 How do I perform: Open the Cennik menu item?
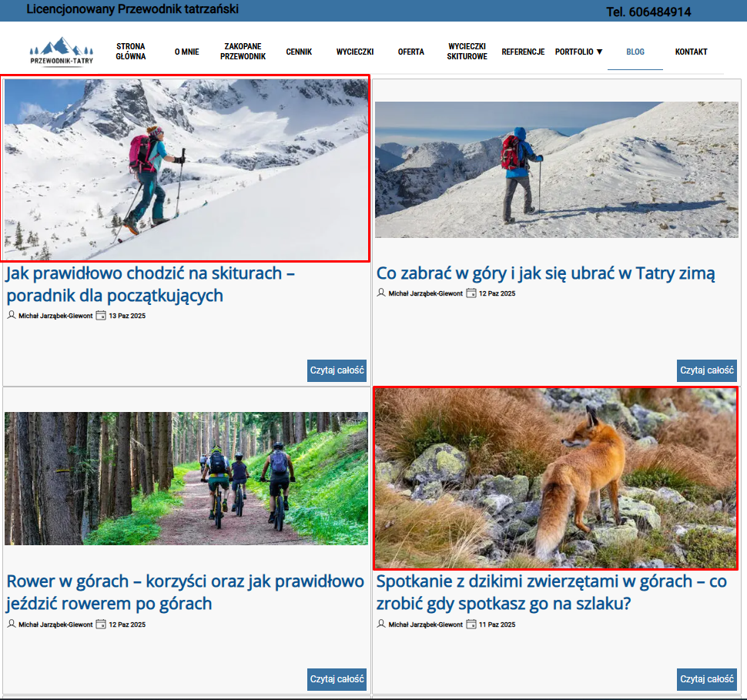[x=299, y=52]
